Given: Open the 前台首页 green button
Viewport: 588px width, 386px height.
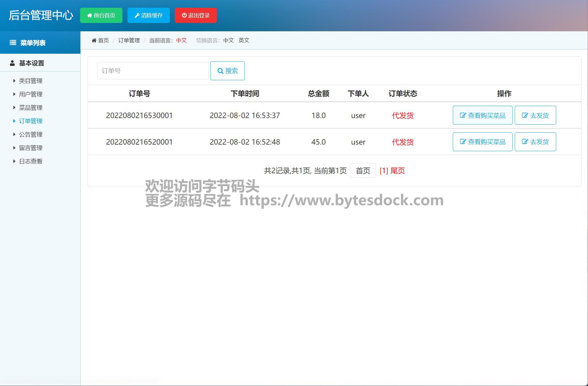Looking at the screenshot, I should 101,15.
